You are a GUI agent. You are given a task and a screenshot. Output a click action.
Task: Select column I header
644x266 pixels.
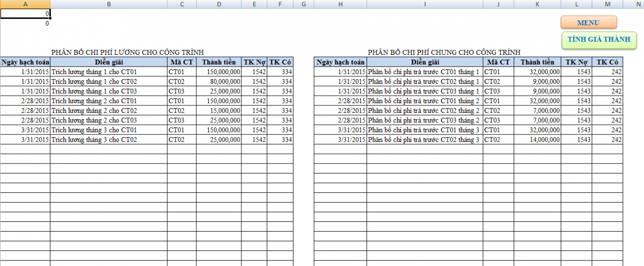click(425, 4)
